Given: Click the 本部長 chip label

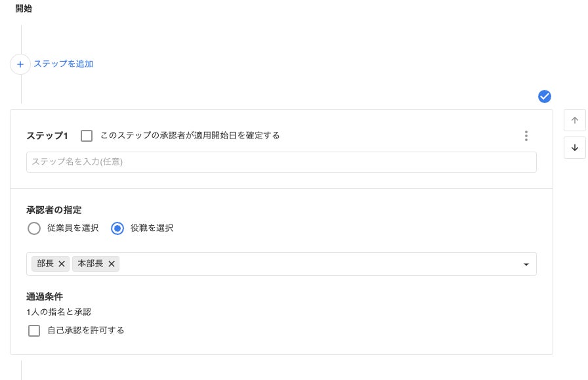Looking at the screenshot, I should pos(91,264).
